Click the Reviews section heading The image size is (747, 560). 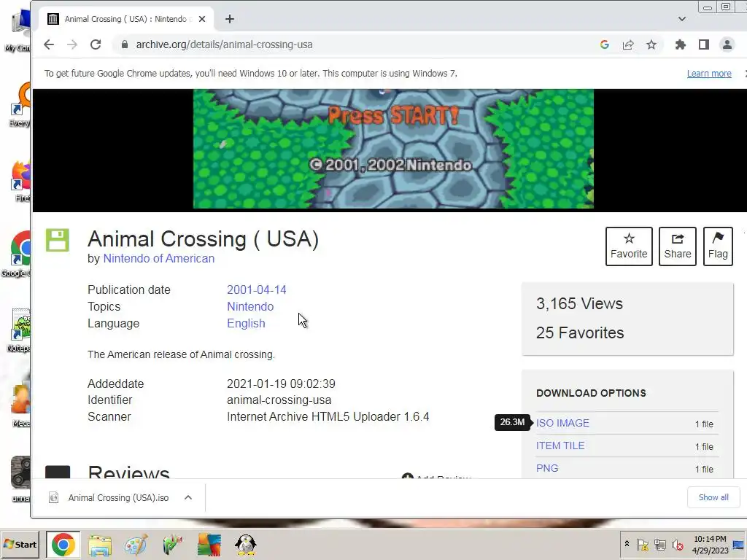click(128, 472)
